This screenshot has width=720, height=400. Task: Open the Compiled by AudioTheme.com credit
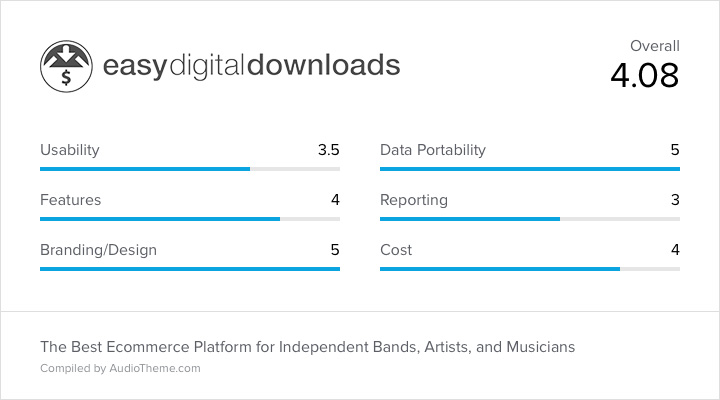pyautogui.click(x=120, y=368)
